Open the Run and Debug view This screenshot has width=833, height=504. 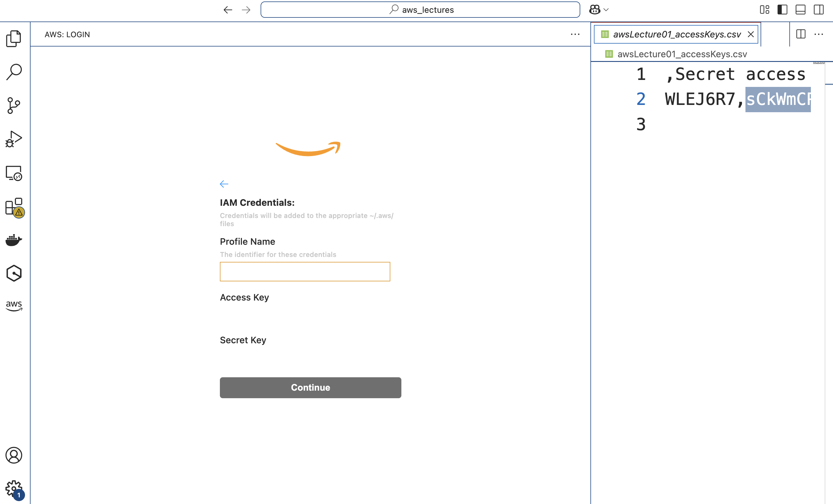(14, 139)
